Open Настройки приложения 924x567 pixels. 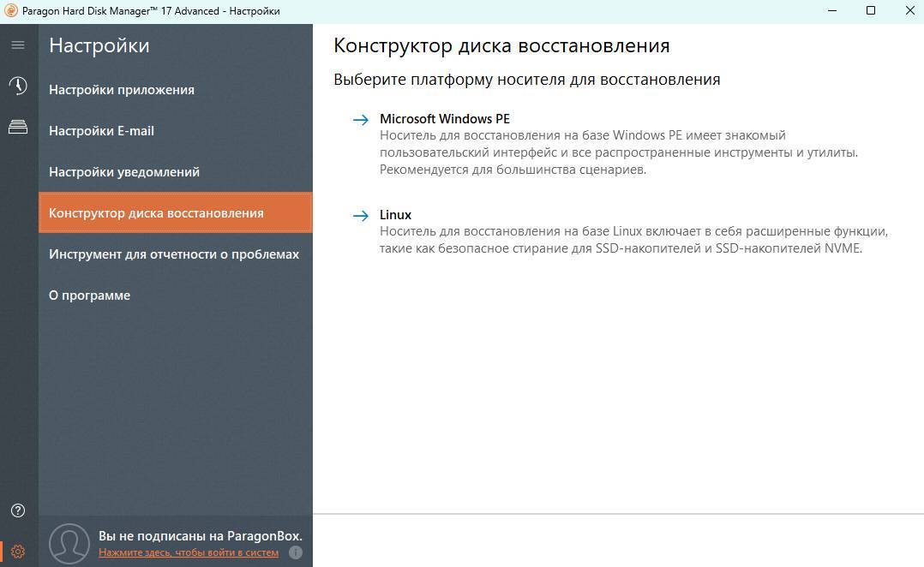(x=176, y=89)
